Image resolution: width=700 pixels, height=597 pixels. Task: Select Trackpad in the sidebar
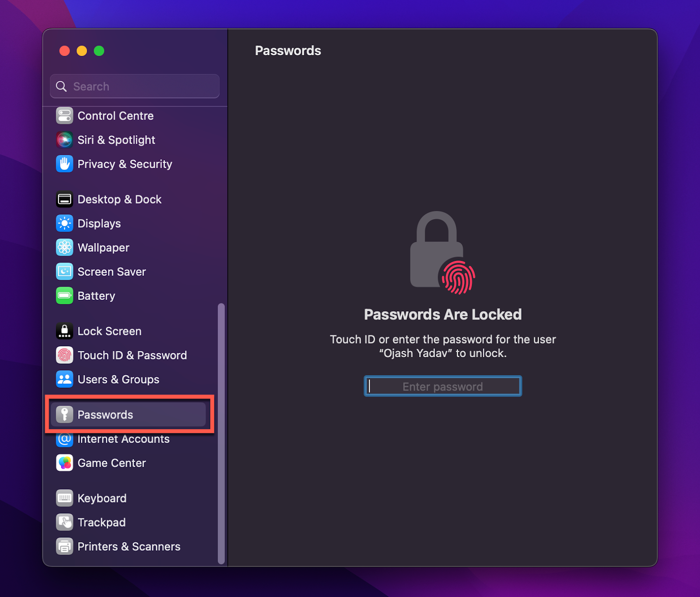(x=128, y=522)
